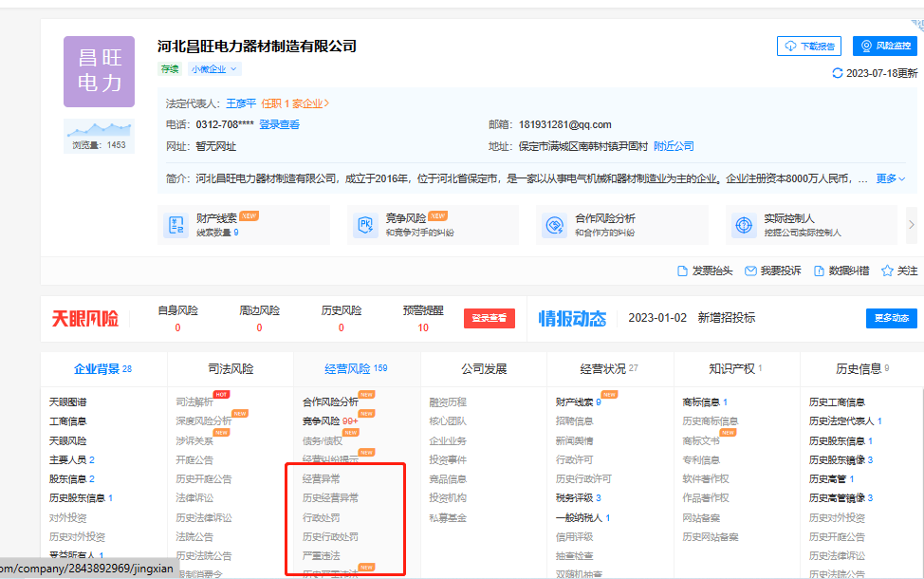This screenshot has width=924, height=579.
Task: Open 司法解析 item
Action: pos(194,402)
